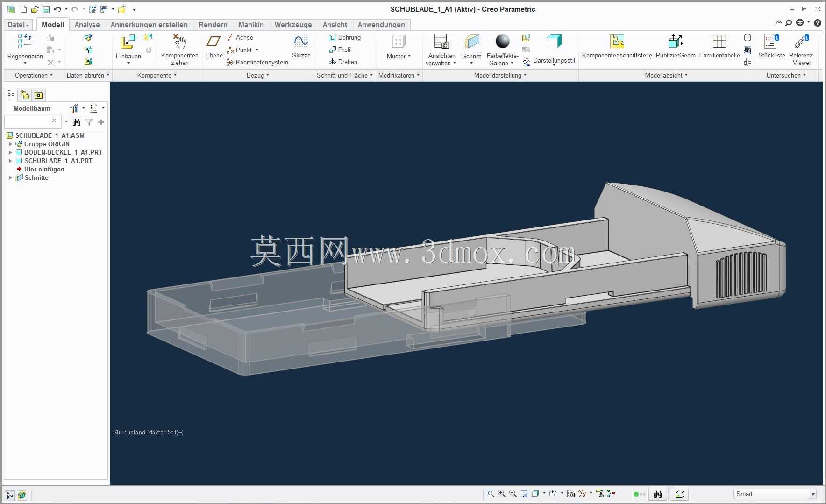This screenshot has width=826, height=504.
Task: Expand the Gruppe ORIGIN tree node
Action: (x=10, y=144)
